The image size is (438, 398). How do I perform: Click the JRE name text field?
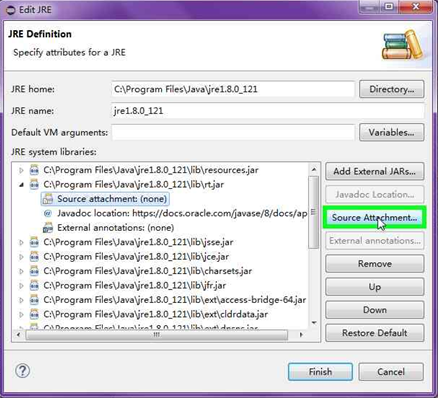tap(268, 111)
